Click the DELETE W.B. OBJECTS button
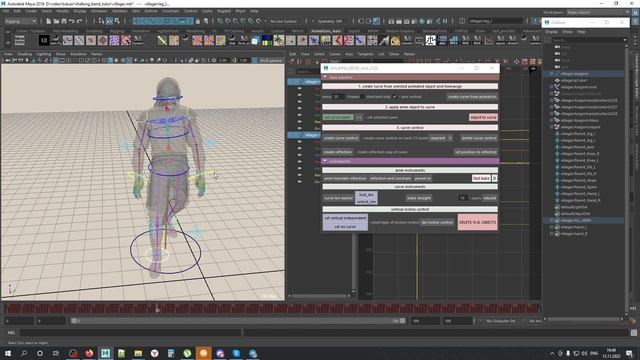This screenshot has height=360, width=640. 477,222
